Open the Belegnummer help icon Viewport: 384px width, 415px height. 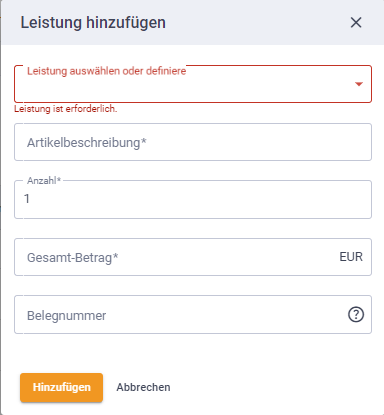pyautogui.click(x=356, y=314)
